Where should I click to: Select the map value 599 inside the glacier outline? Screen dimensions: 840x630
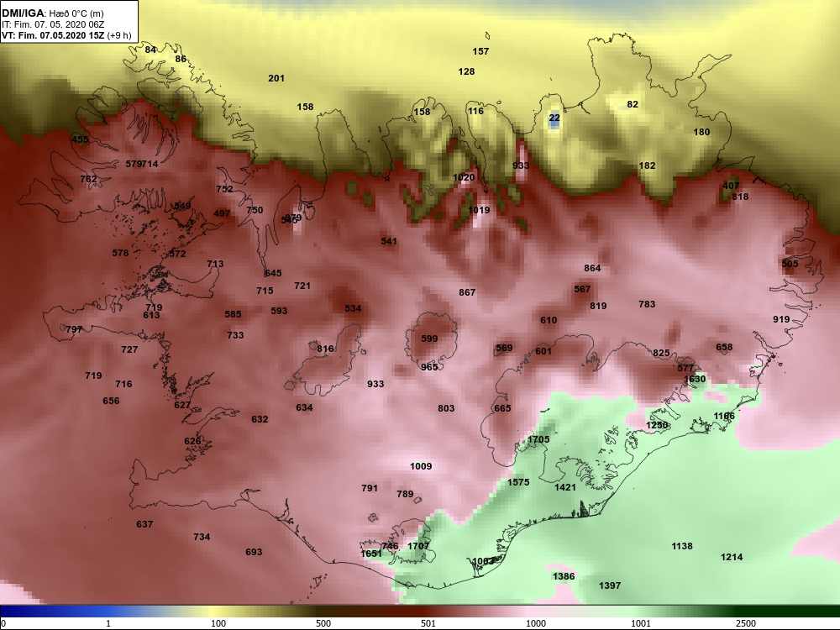429,339
